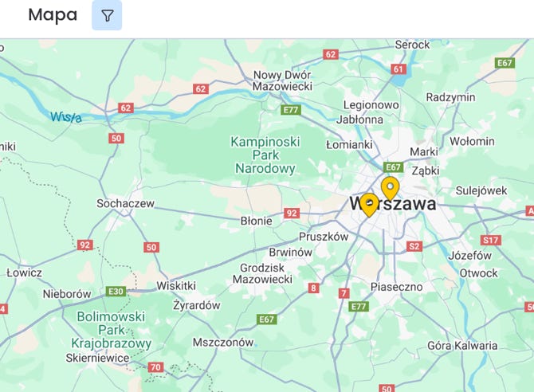Screen dimensions: 534x392
Task: Click the Piaseczno town label
Action: [x=396, y=287]
